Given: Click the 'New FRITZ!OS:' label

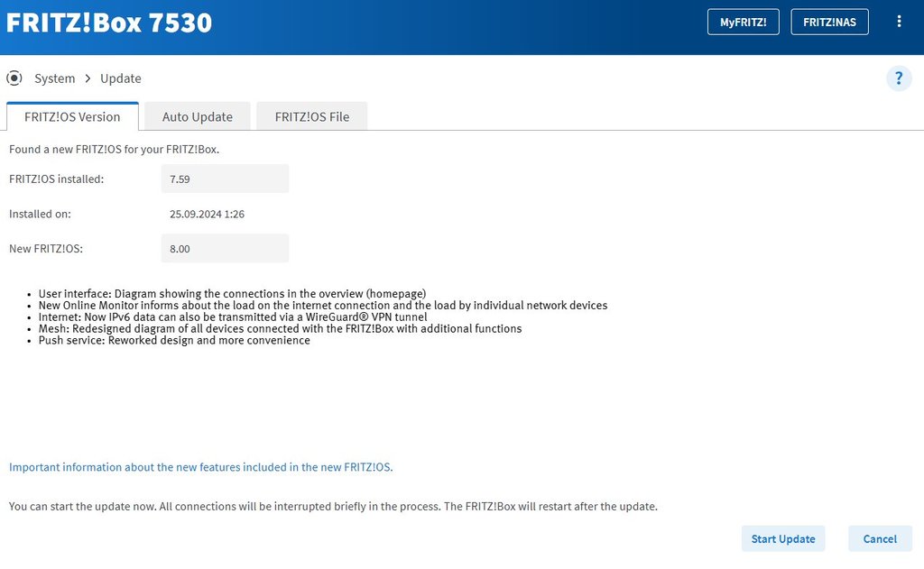Looking at the screenshot, I should coord(46,249).
